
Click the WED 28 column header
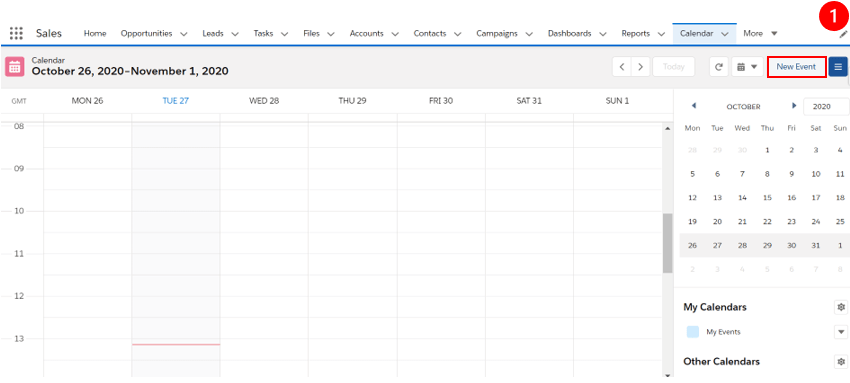pyautogui.click(x=264, y=101)
